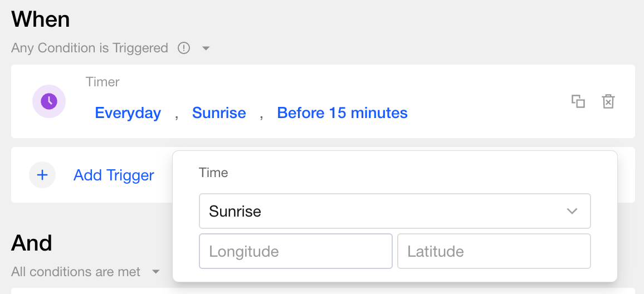The height and width of the screenshot is (294, 644).
Task: Click the chevron in the Sunrise combo box
Action: (572, 211)
